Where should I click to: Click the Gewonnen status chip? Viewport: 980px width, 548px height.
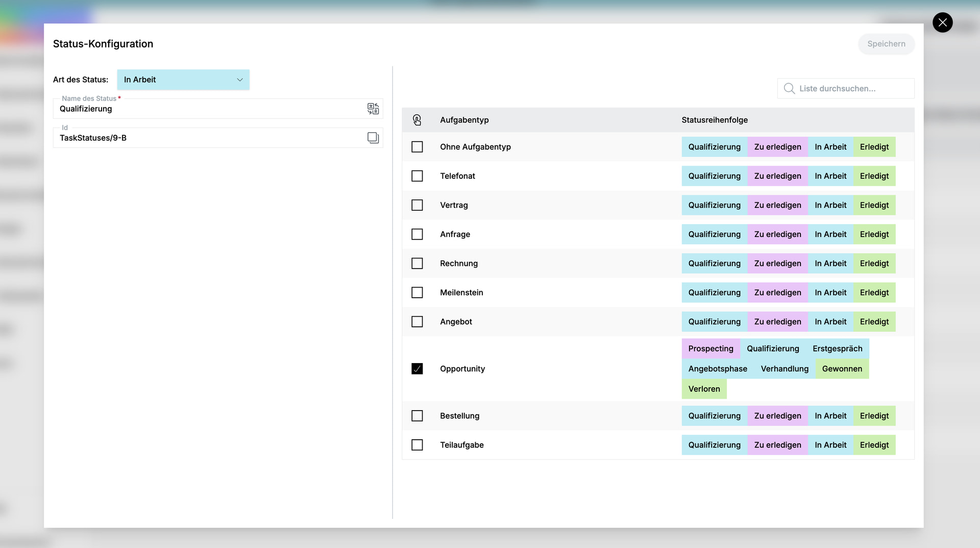[x=842, y=369]
